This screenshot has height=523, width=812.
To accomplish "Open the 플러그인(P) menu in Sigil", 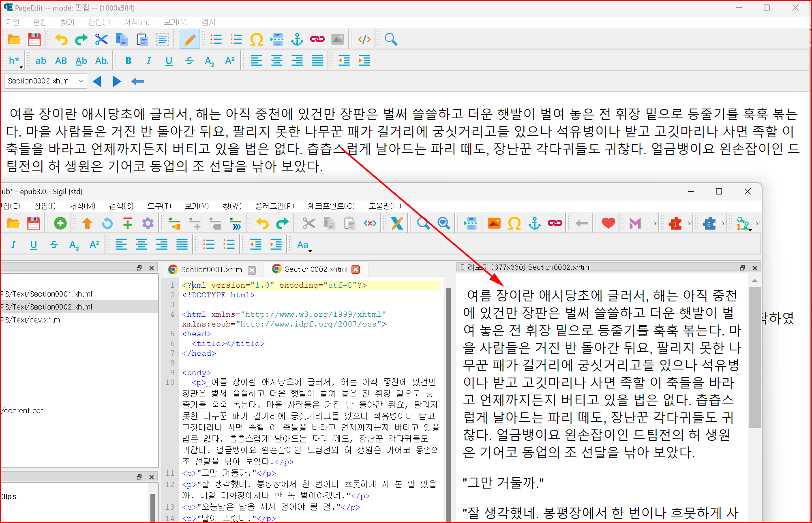I will click(274, 206).
